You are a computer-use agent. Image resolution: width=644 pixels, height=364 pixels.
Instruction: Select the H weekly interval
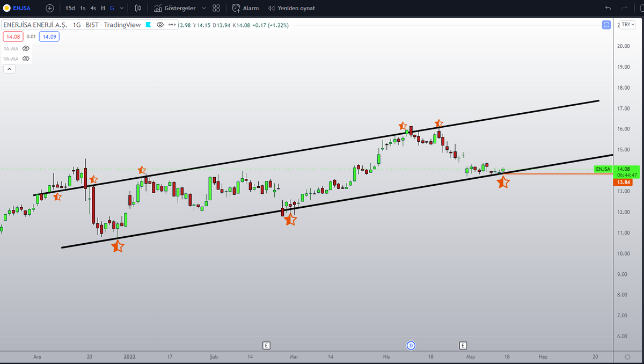coord(103,8)
